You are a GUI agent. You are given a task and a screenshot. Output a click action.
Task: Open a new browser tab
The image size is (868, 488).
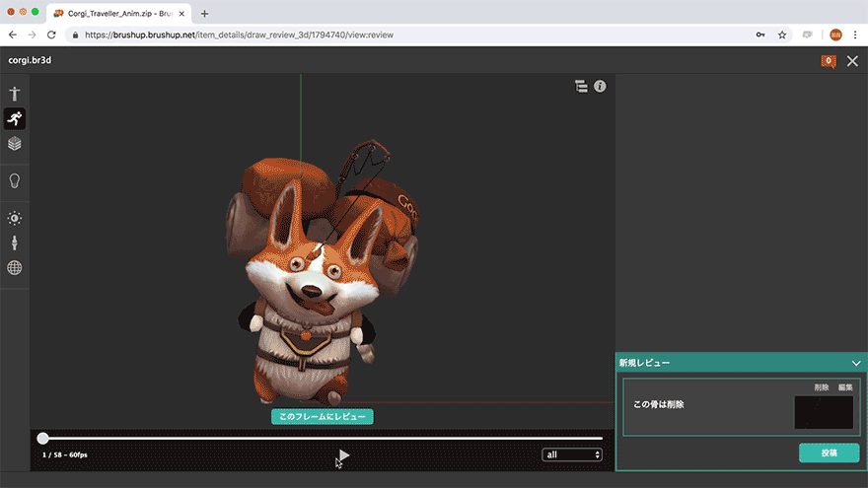(x=204, y=14)
